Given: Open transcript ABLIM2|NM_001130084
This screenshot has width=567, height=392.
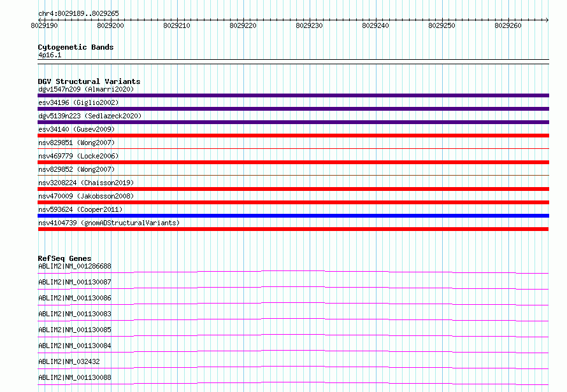Looking at the screenshot, I should pos(75,346).
